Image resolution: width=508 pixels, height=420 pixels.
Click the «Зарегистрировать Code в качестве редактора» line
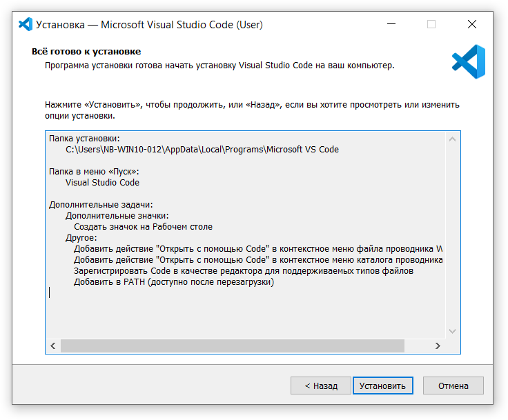pos(243,271)
